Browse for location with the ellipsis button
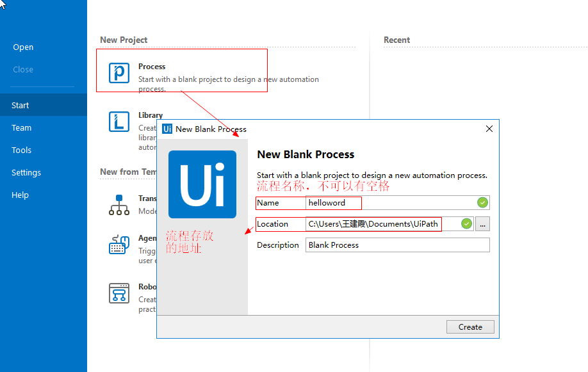 click(x=482, y=224)
